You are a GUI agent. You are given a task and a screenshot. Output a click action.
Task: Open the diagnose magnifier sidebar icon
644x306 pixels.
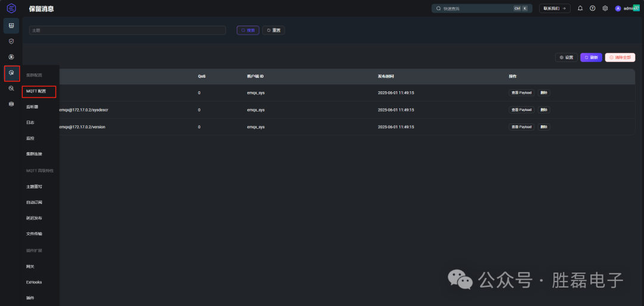pos(11,88)
